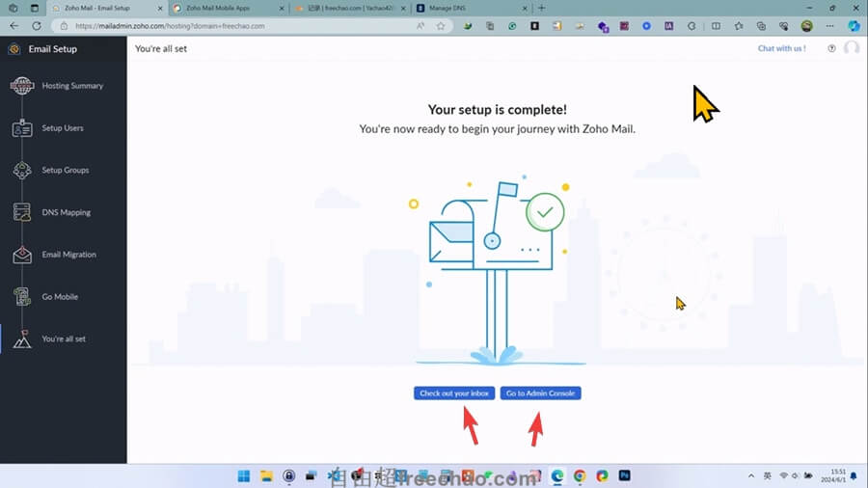Expand the system tray hidden icons chevron
Screen dimensions: 868x488
click(751, 476)
